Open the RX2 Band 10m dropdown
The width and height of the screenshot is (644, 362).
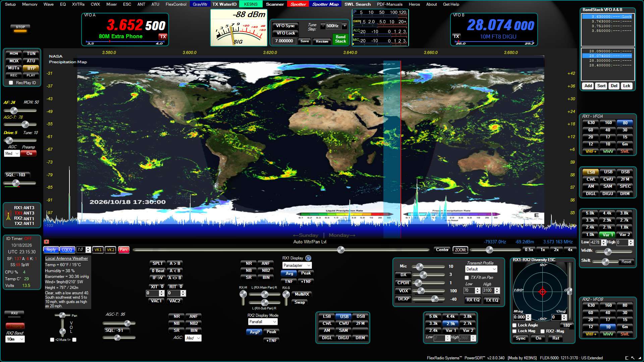pyautogui.click(x=15, y=339)
